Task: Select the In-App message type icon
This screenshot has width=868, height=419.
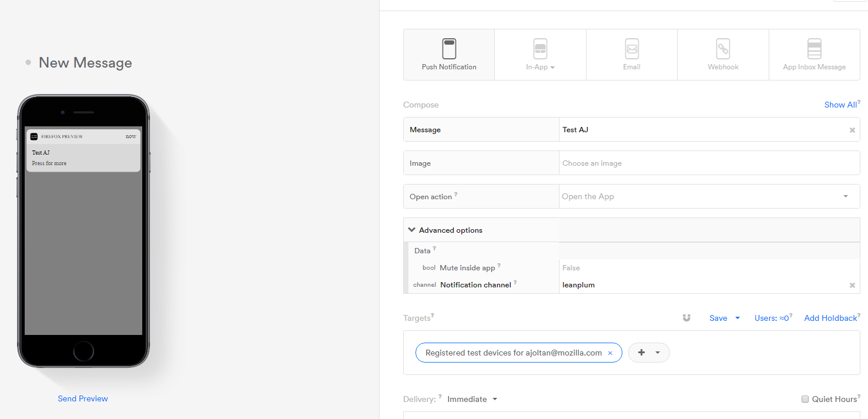Action: click(540, 49)
